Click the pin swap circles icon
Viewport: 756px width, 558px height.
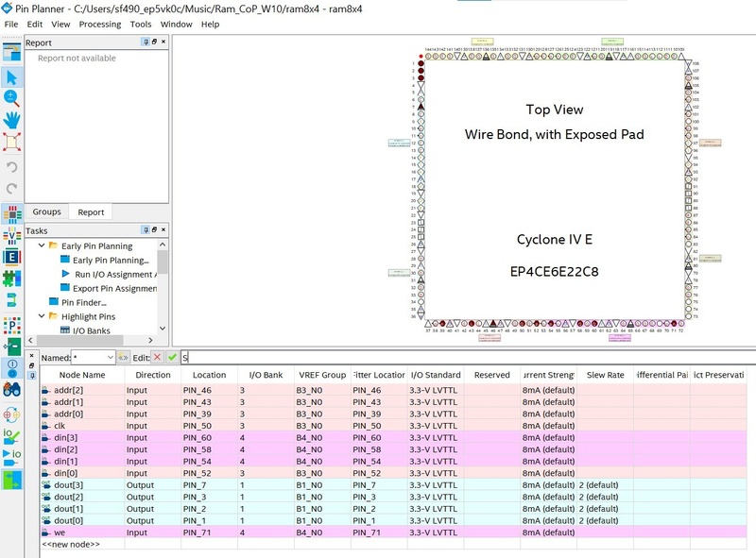pyautogui.click(x=12, y=414)
